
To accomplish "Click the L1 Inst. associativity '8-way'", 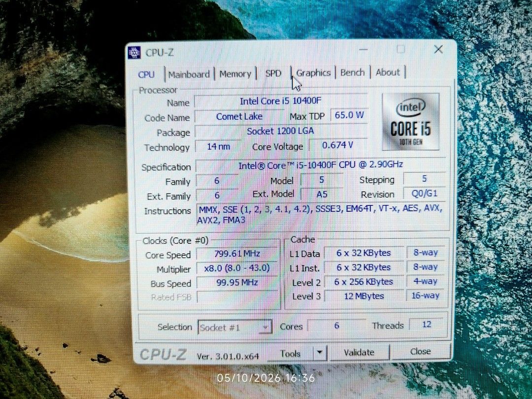I will [425, 266].
